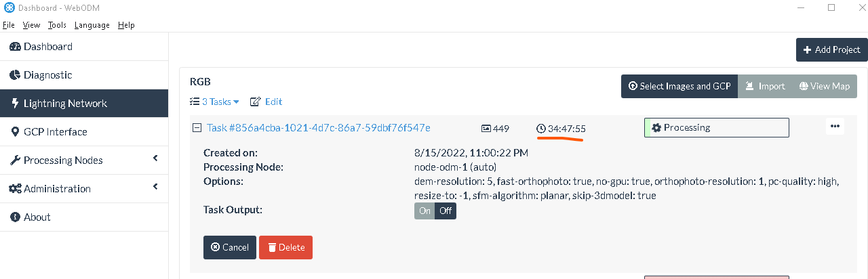The image size is (868, 279).
Task: Collapse the task details with the minus box
Action: (x=197, y=127)
